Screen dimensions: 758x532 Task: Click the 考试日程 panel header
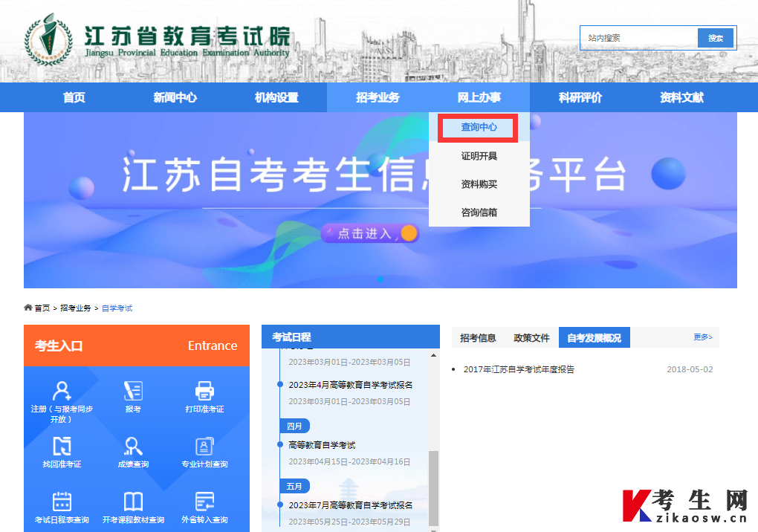click(x=351, y=337)
